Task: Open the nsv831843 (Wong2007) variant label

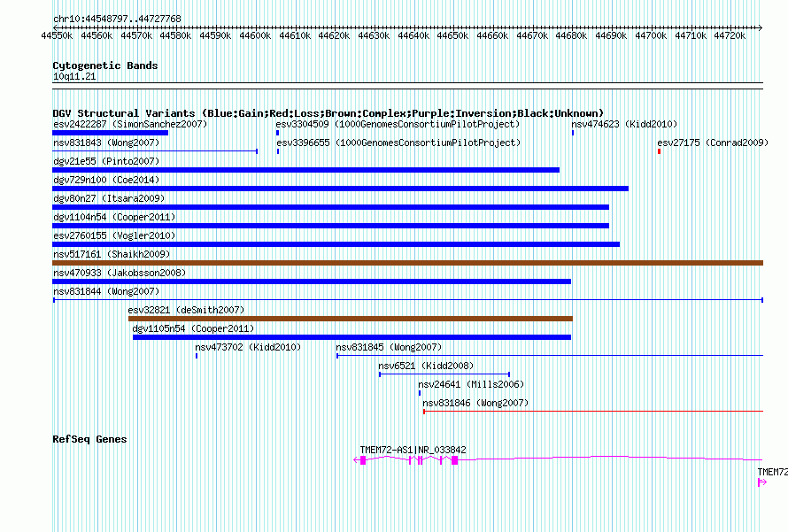Action: [106, 143]
